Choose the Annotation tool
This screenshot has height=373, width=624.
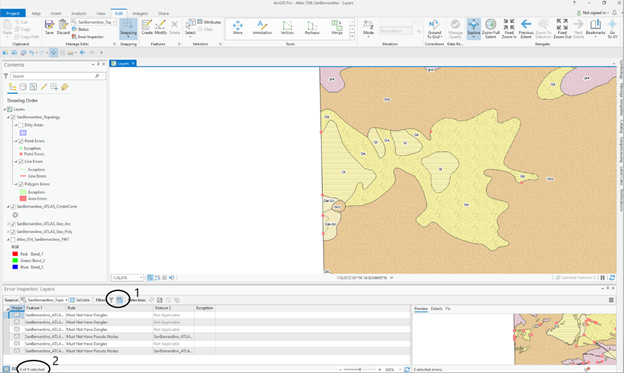262,27
